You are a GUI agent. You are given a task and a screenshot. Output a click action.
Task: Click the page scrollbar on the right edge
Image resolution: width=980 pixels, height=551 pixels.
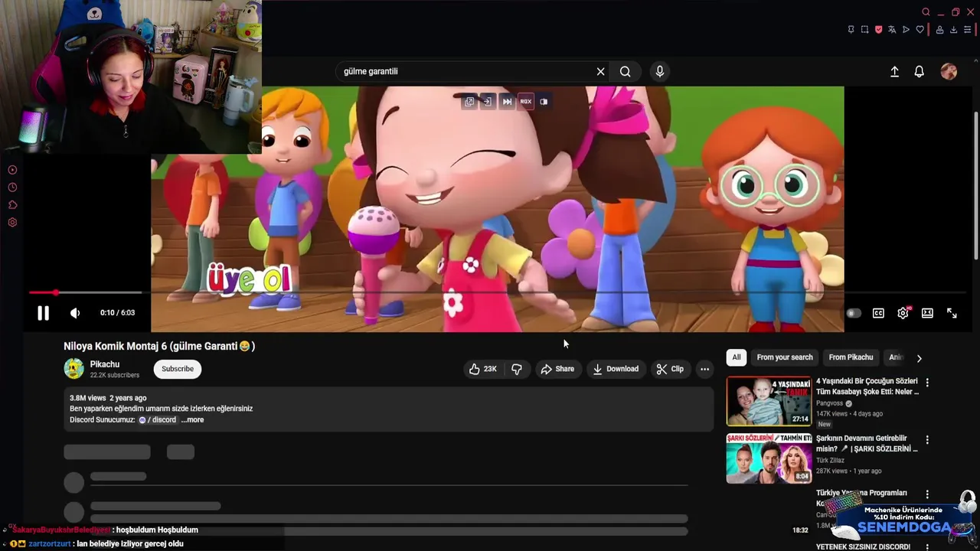(x=976, y=187)
